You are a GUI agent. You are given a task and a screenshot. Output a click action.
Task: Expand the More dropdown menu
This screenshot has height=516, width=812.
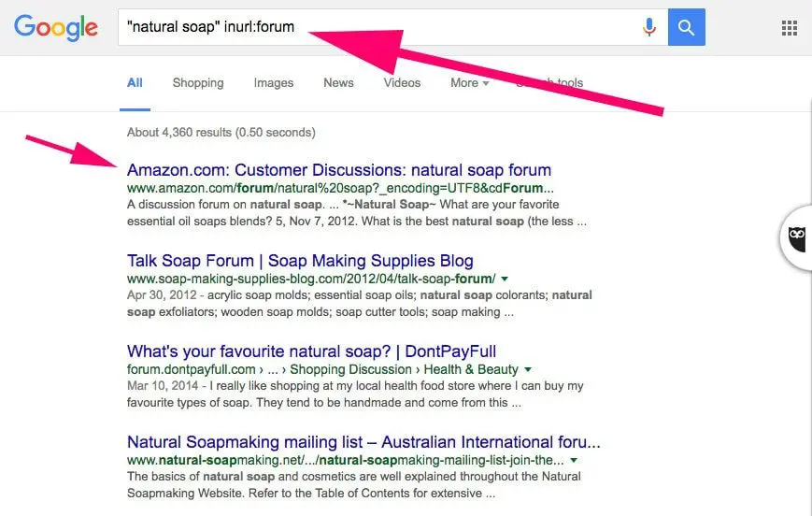[469, 83]
